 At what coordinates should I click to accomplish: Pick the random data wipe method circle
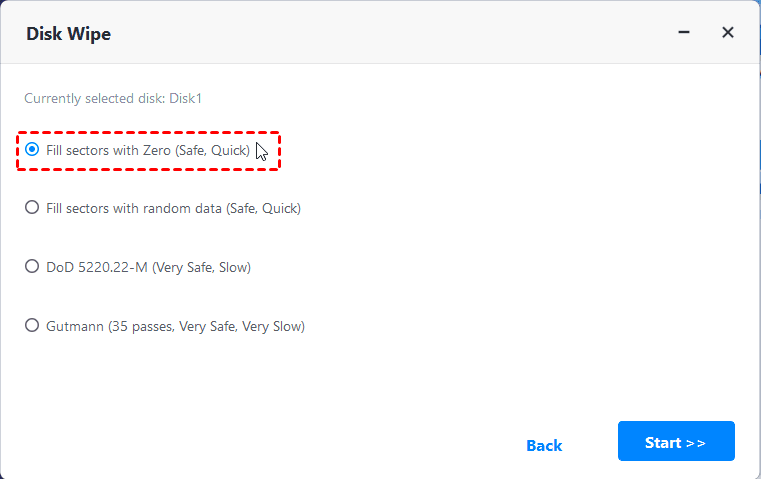(x=33, y=208)
